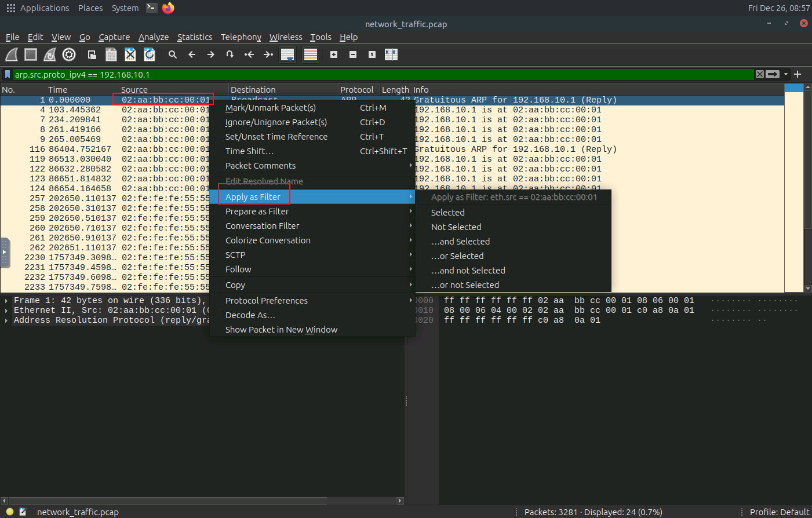Go back in packet history
812x518 pixels.
192,54
